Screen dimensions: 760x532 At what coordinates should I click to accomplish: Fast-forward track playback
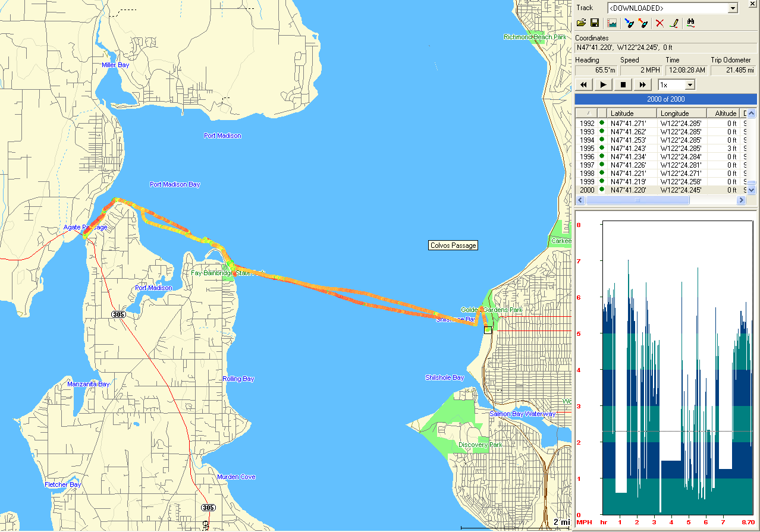click(x=643, y=85)
